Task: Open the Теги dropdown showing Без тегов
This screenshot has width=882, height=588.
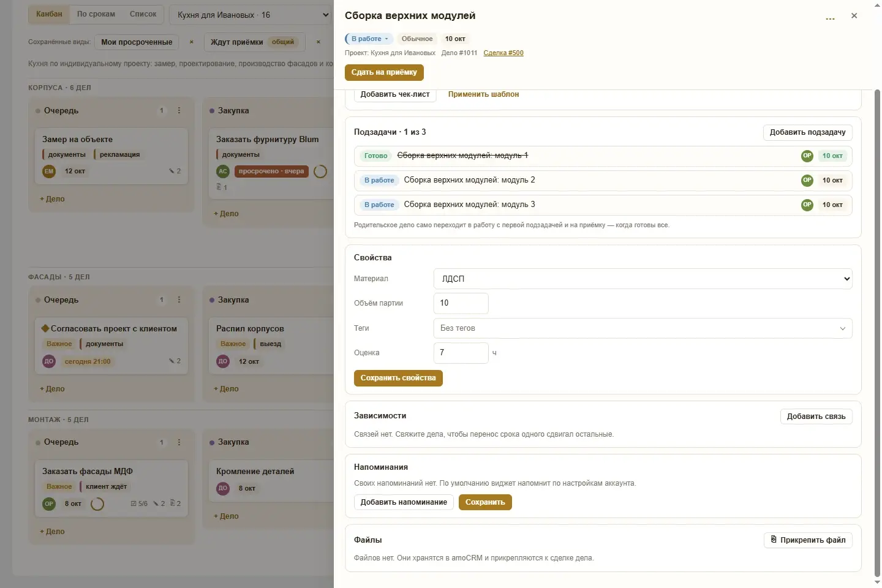Action: pyautogui.click(x=643, y=328)
